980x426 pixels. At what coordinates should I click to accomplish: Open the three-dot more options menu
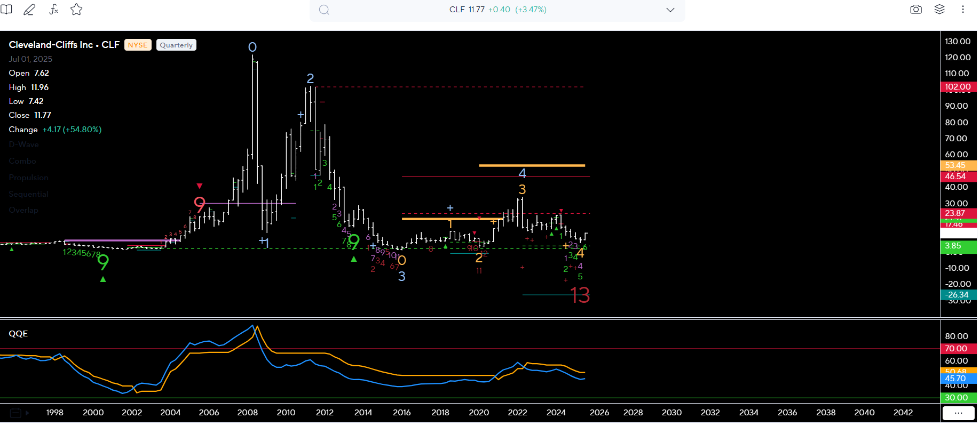tap(963, 10)
